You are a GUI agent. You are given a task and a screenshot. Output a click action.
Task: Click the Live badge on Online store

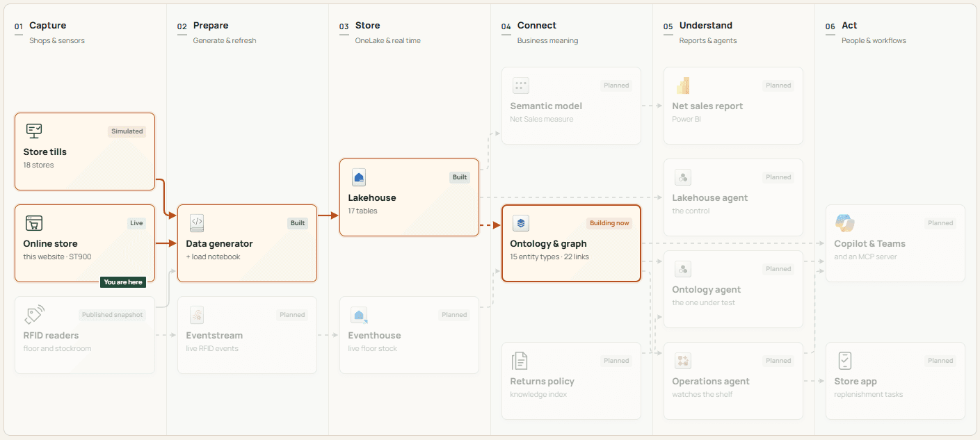[136, 223]
